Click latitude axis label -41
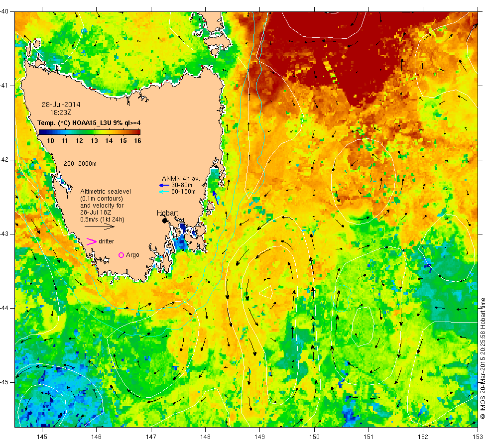This screenshot has width=488, height=448. pos(4,86)
